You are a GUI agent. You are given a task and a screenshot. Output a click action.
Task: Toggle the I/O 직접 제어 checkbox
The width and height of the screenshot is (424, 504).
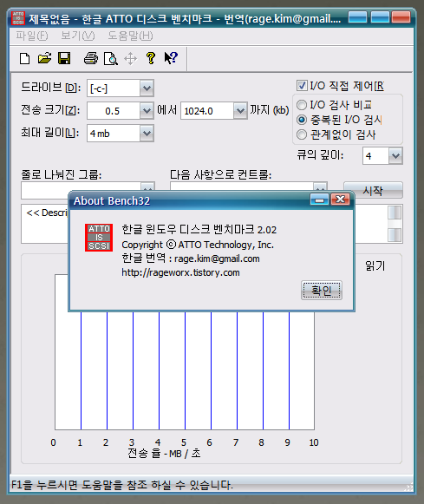click(302, 86)
